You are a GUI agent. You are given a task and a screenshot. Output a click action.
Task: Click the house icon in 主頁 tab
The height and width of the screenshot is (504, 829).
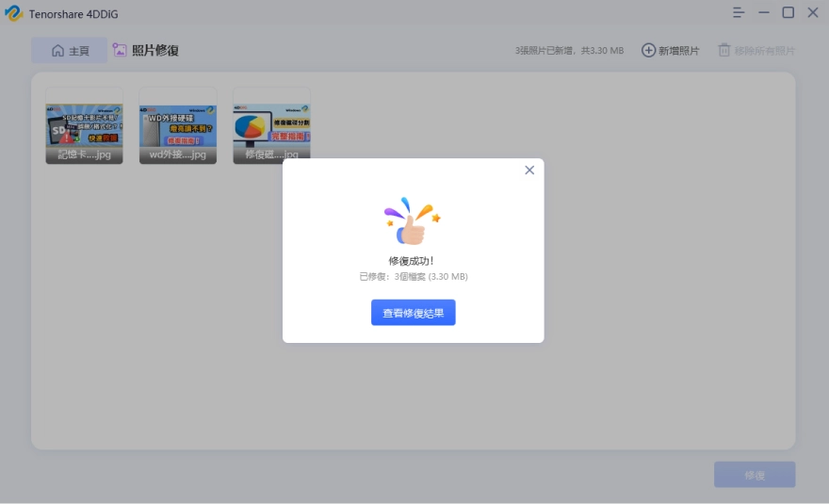coord(57,51)
